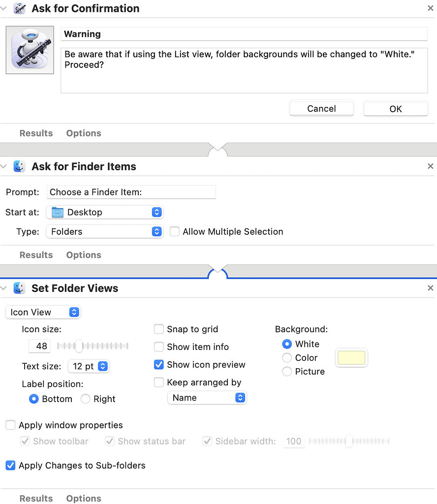Open the Keep arranged by Name dropdown

click(207, 398)
